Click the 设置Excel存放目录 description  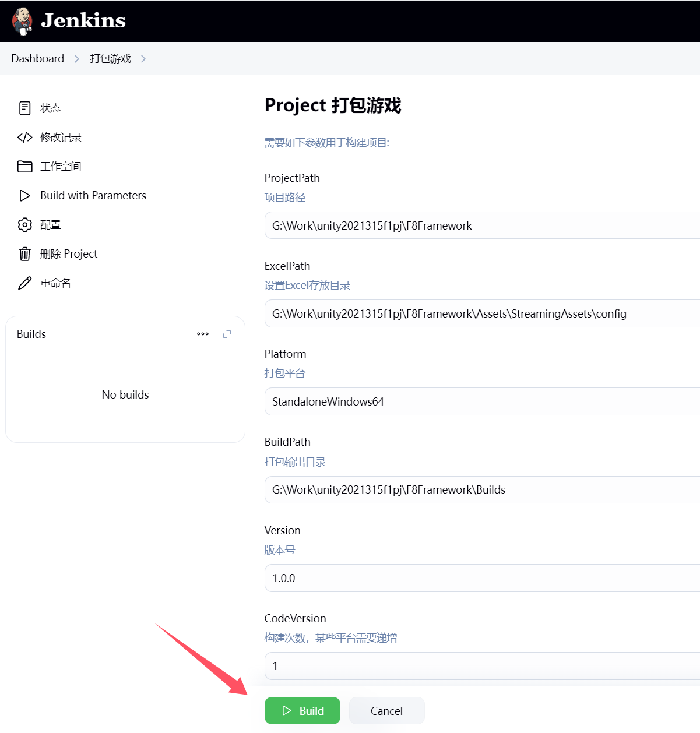click(x=307, y=286)
